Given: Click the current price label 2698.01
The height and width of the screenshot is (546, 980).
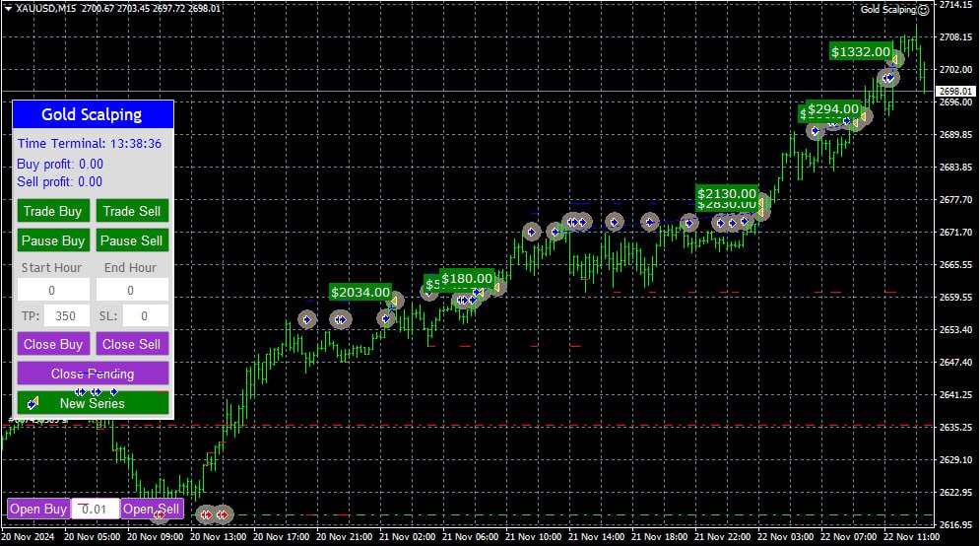Looking at the screenshot, I should (x=955, y=92).
